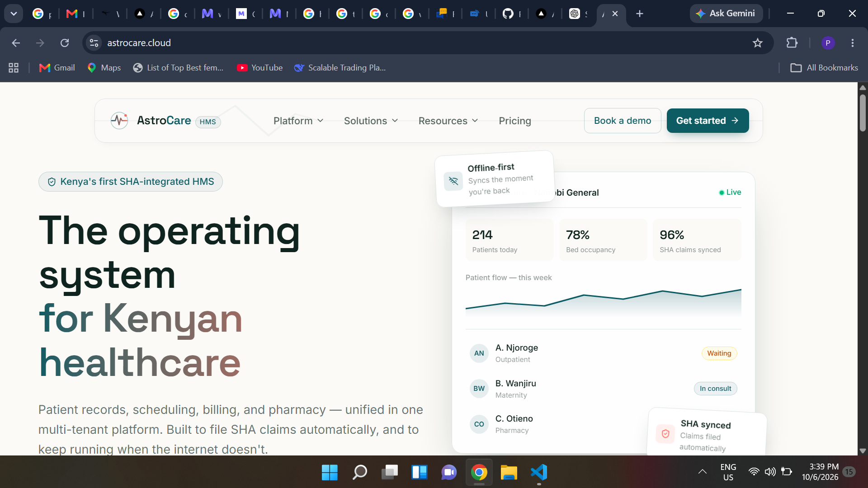Open a new browser tab with plus icon
This screenshot has width=868, height=488.
pyautogui.click(x=640, y=14)
